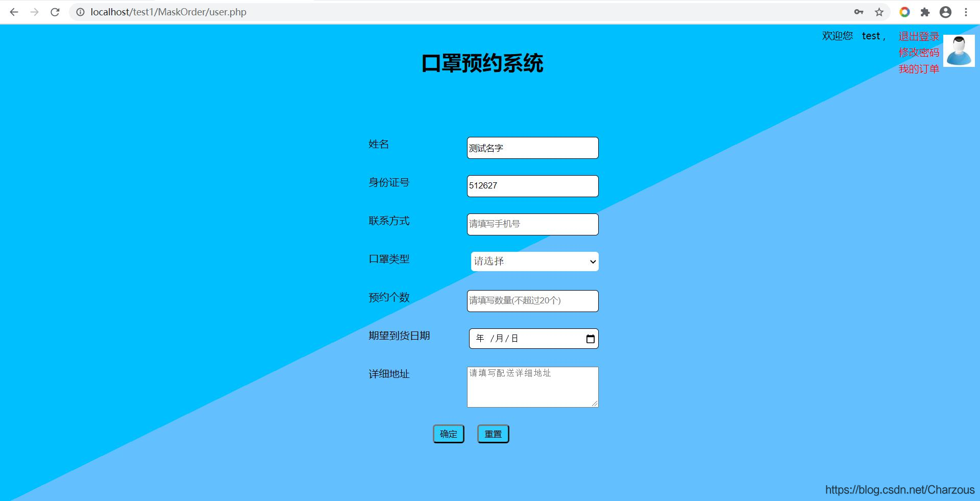Viewport: 980px width, 501px height.
Task: Click 退出登录 to log out
Action: [x=919, y=36]
